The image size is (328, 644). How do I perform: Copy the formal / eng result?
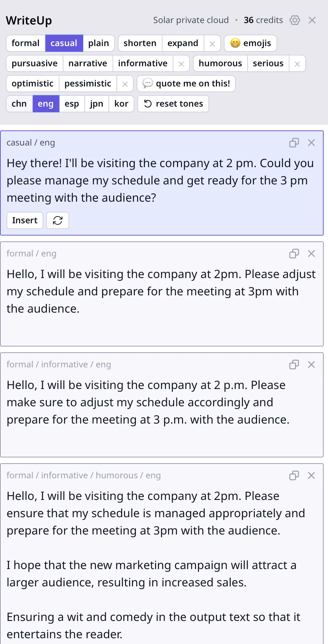[294, 254]
